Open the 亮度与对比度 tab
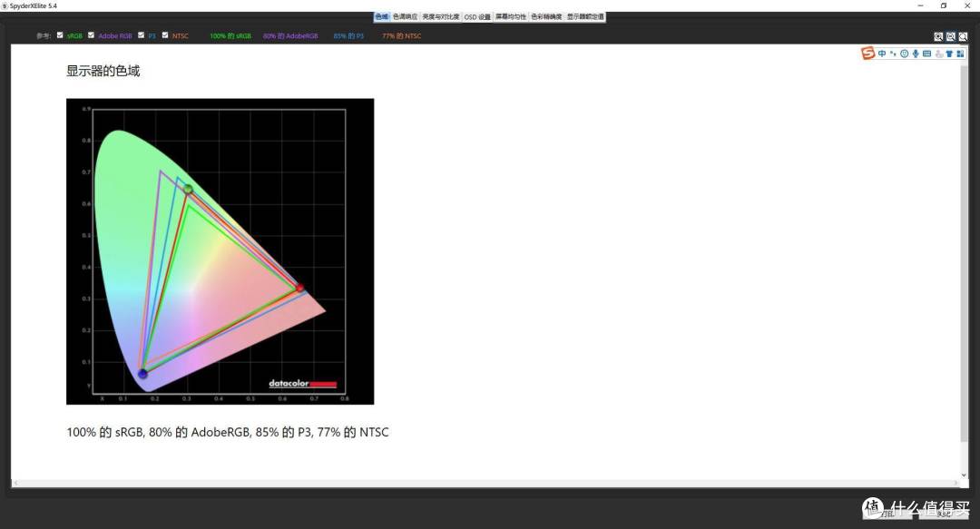The image size is (980, 529). coord(441,17)
